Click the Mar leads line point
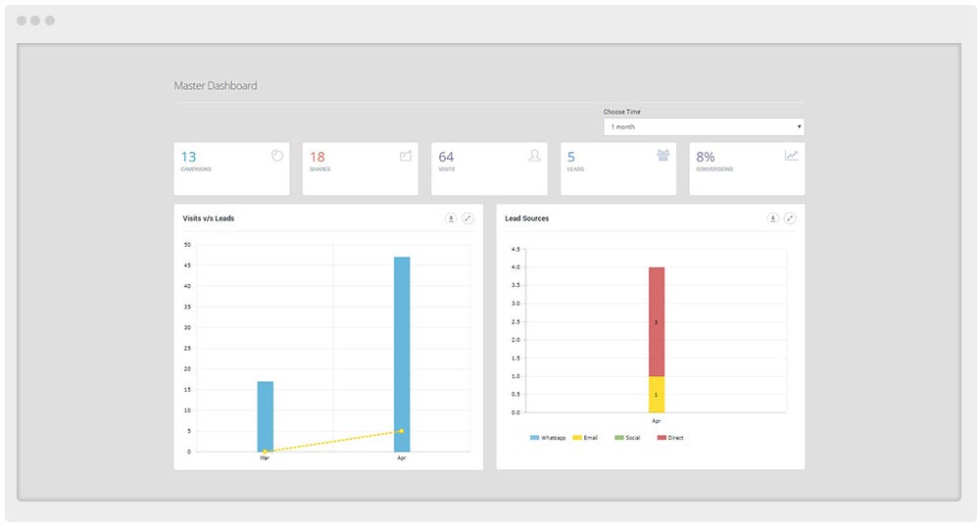980x525 pixels. pyautogui.click(x=265, y=452)
